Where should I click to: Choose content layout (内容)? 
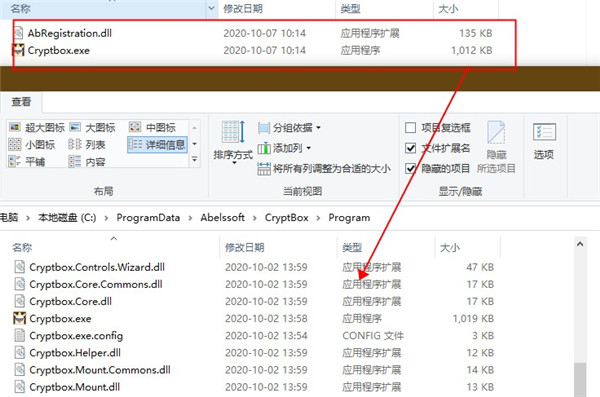coord(87,162)
